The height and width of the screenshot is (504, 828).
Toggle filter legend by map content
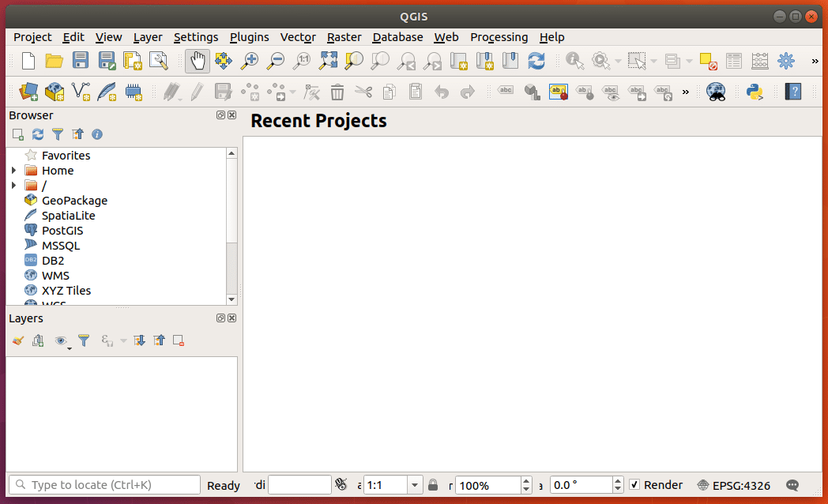click(84, 340)
